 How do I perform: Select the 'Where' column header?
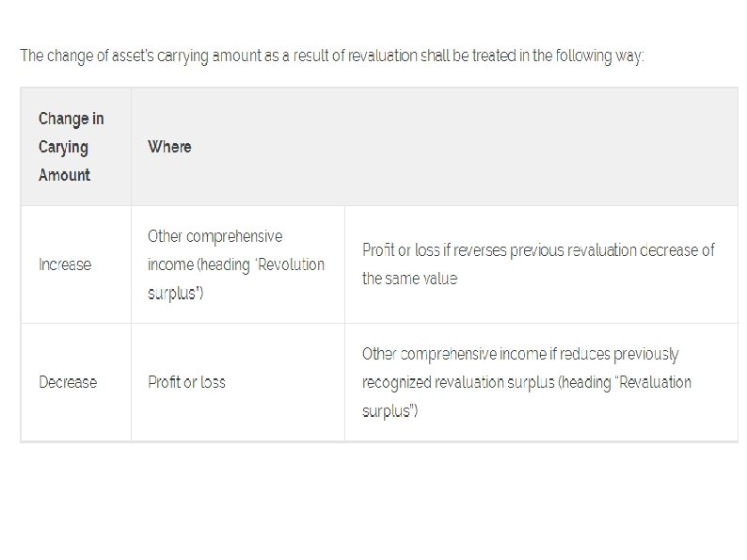[x=169, y=147]
